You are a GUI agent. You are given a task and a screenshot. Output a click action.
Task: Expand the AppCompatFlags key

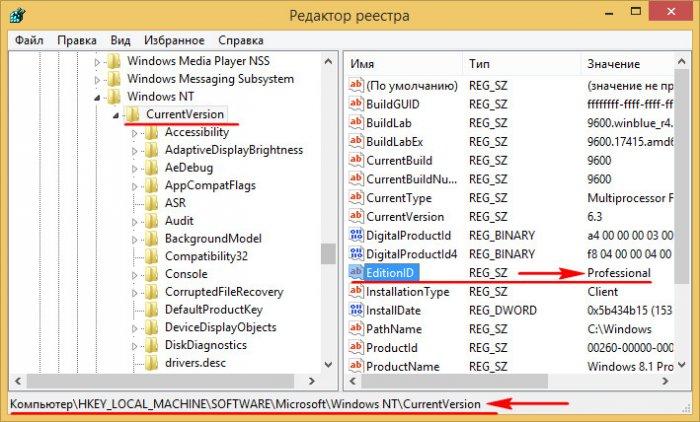pyautogui.click(x=134, y=187)
